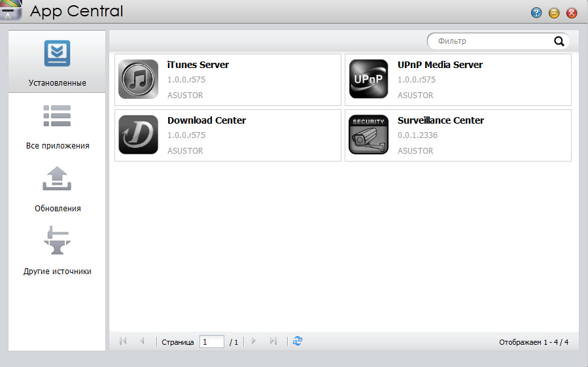Image resolution: width=588 pixels, height=367 pixels.
Task: Refresh the app list
Action: pos(298,341)
